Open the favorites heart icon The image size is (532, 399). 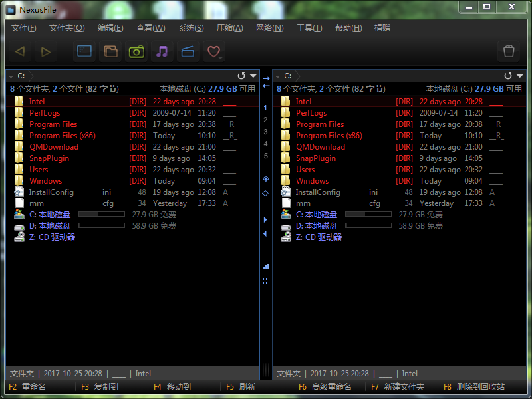pyautogui.click(x=213, y=52)
